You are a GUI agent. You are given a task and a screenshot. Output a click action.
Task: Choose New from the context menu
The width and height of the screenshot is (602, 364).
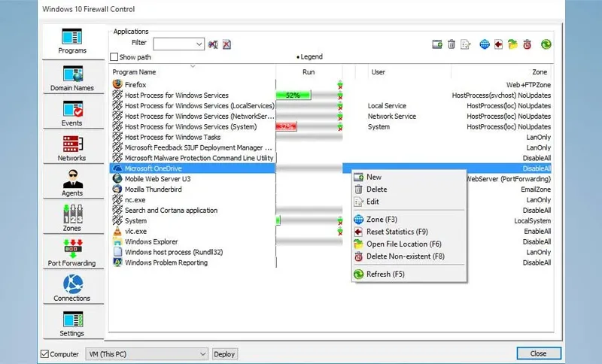coord(409,177)
